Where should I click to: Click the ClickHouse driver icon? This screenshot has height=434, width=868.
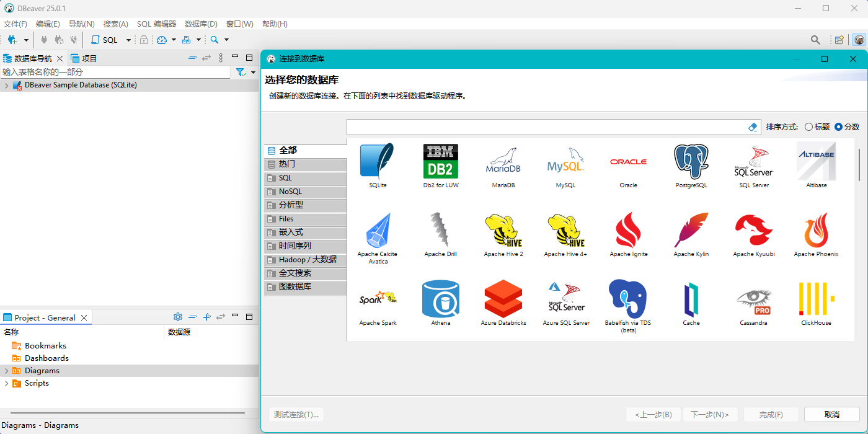(816, 300)
